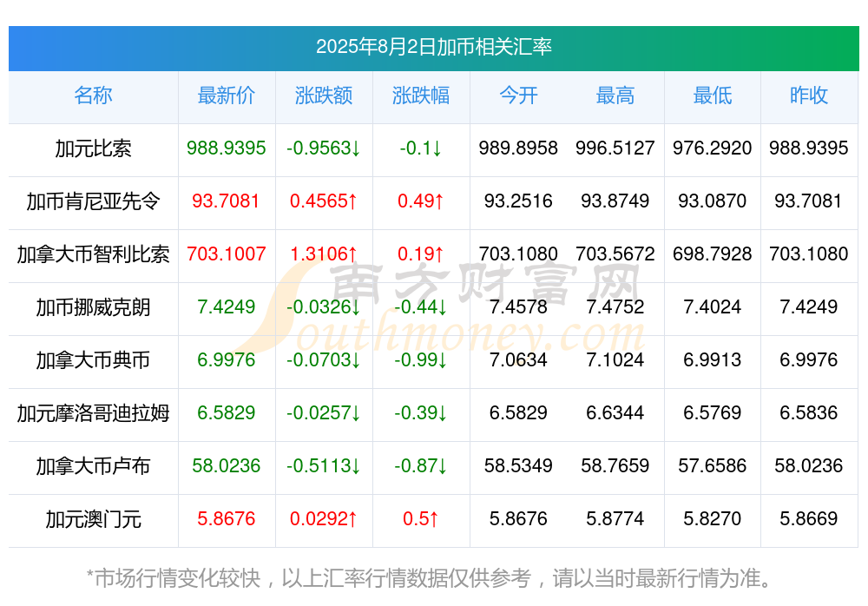Click the change amount -0.0257↓
Viewport: 868px width, 606px height.
point(324,412)
